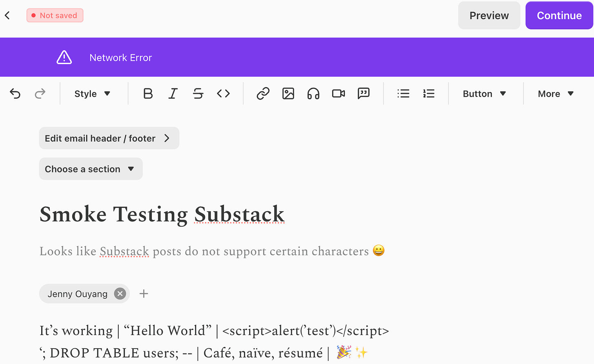594x364 pixels.
Task: Toggle bold formatting
Action: [148, 94]
